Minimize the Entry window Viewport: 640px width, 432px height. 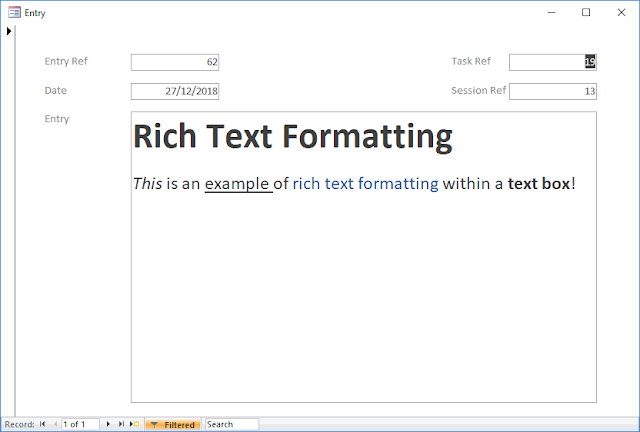[x=551, y=13]
